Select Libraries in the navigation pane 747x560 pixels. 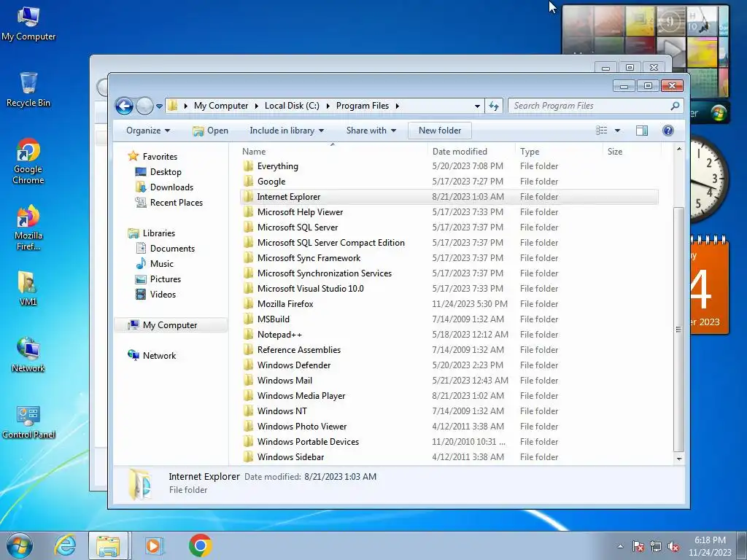coord(152,233)
